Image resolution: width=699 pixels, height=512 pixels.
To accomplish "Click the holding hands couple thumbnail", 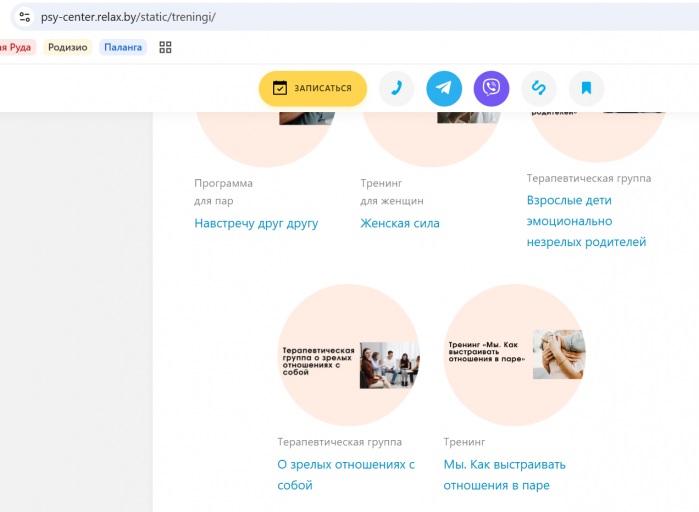I will [x=559, y=354].
